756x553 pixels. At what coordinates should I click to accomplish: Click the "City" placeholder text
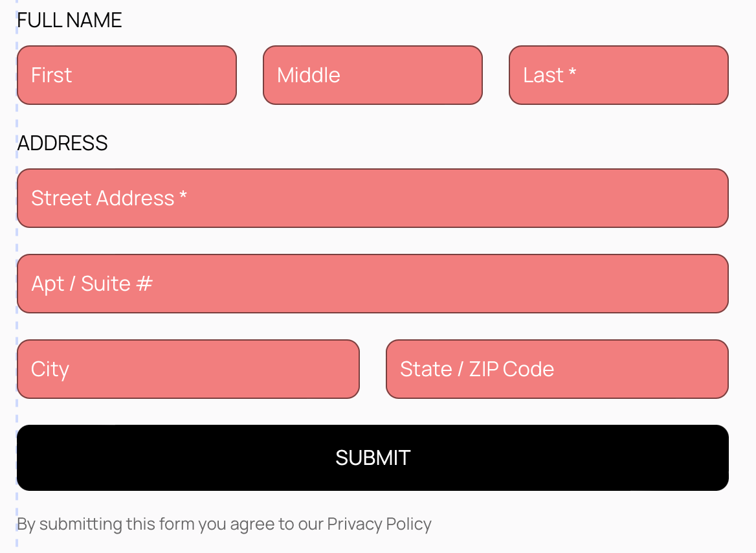tap(50, 369)
